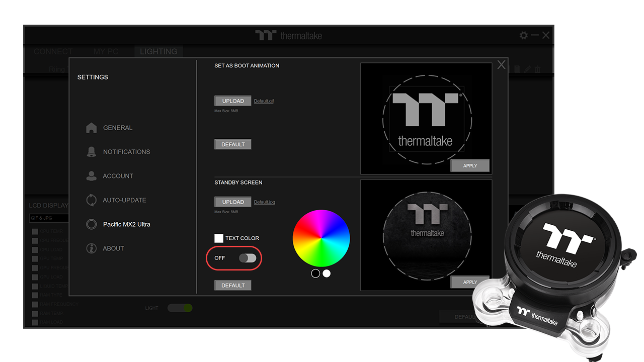This screenshot has width=644, height=362.
Task: Check the RAM LOAD checkbox
Action: (x=35, y=322)
